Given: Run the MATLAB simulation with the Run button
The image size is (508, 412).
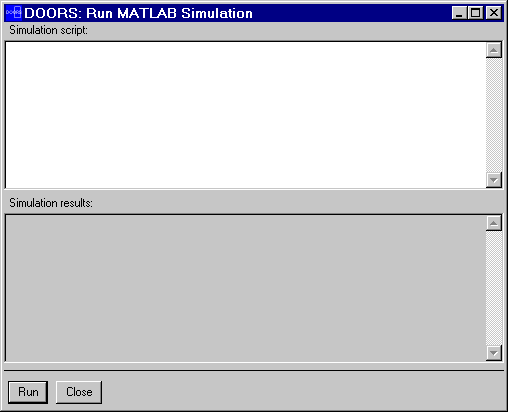Looking at the screenshot, I should click(28, 392).
